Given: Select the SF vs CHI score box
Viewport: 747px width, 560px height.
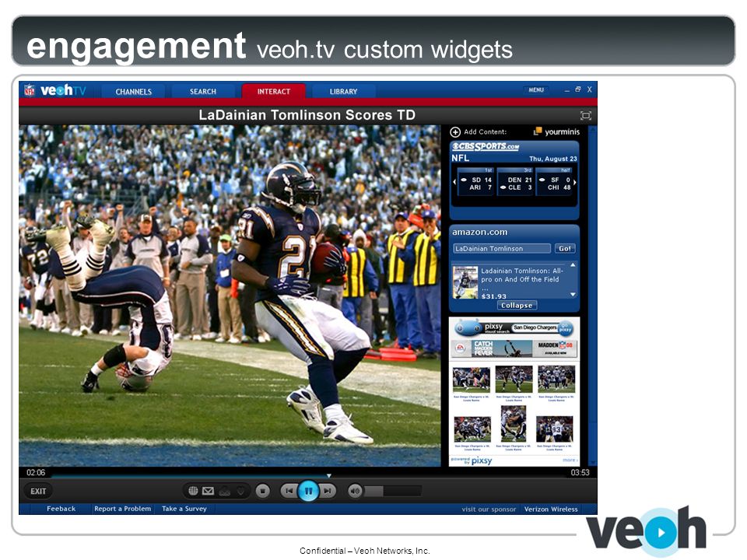Looking at the screenshot, I should (553, 181).
